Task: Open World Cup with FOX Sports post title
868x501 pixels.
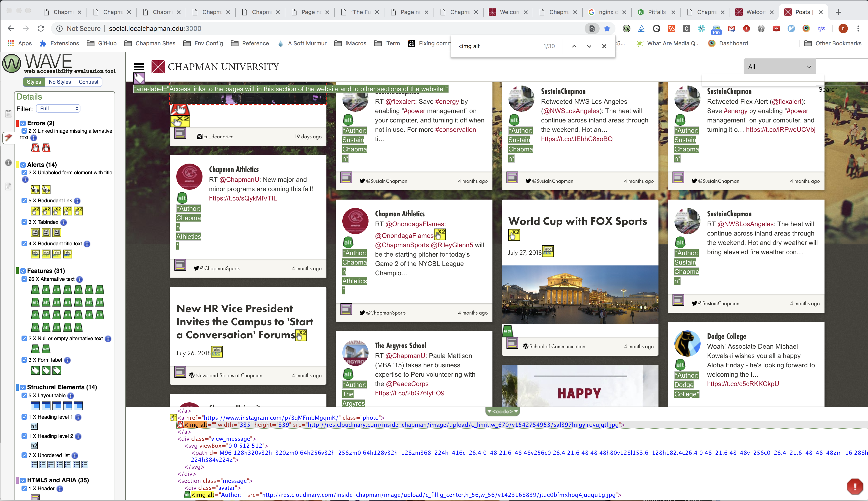Action: point(578,221)
